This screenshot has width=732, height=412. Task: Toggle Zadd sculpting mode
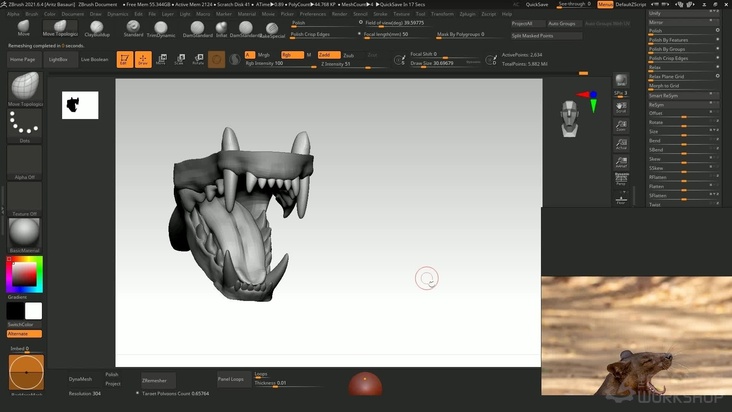329,55
